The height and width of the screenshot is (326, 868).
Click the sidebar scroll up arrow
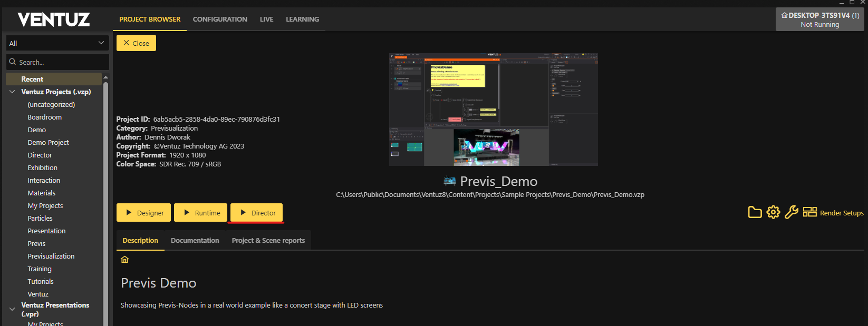pos(105,77)
